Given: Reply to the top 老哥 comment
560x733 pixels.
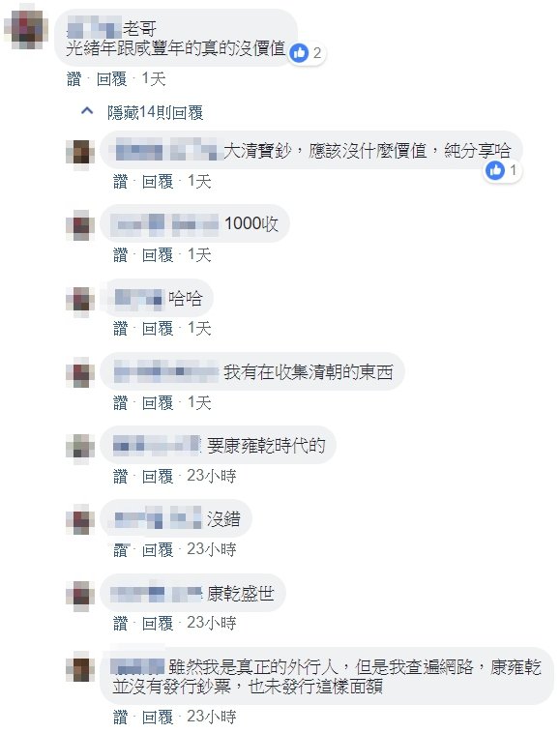Looking at the screenshot, I should coord(112,79).
